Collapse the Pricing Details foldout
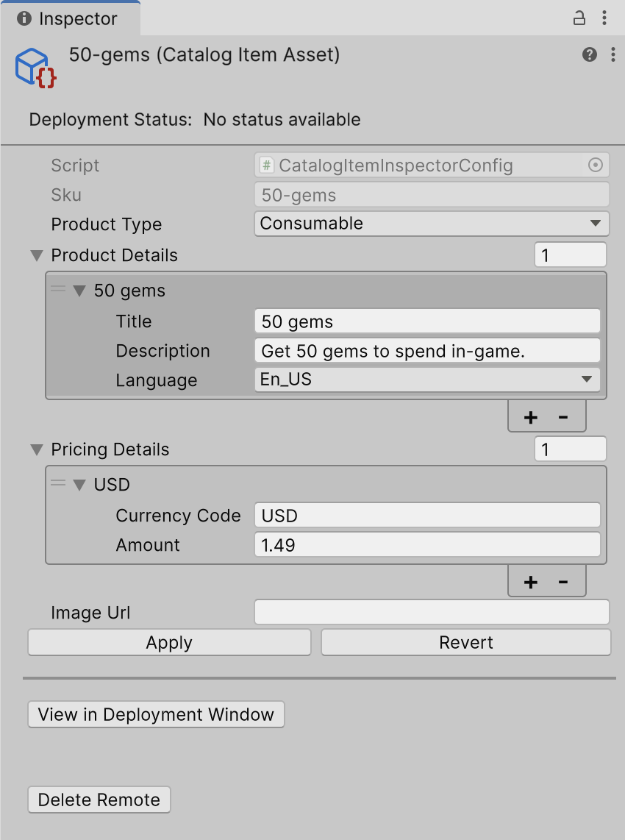625x840 pixels. click(x=37, y=449)
